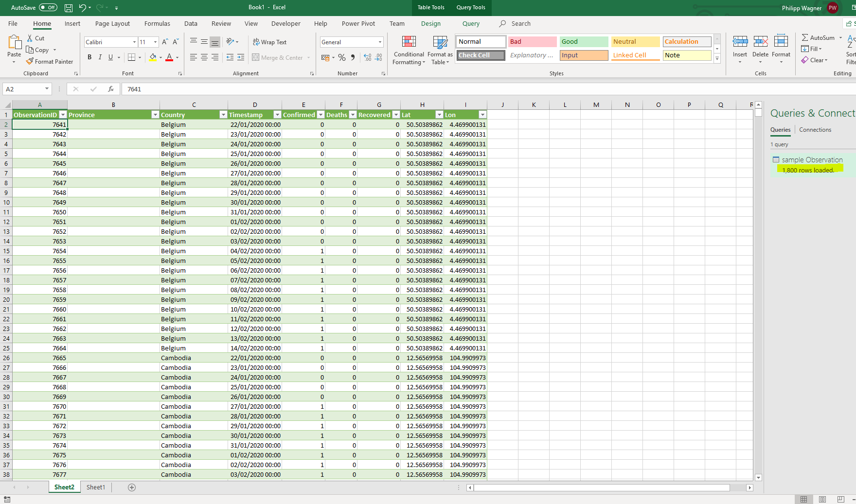Apply Comma Style number format
This screenshot has height=504, width=856.
click(x=353, y=57)
